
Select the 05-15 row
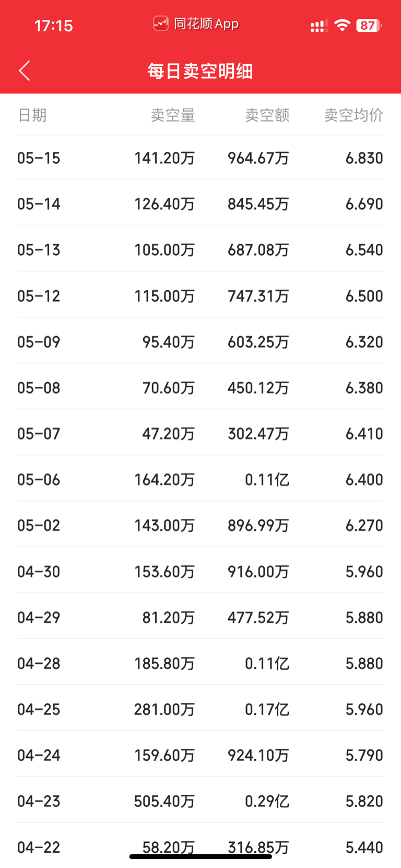(200, 158)
